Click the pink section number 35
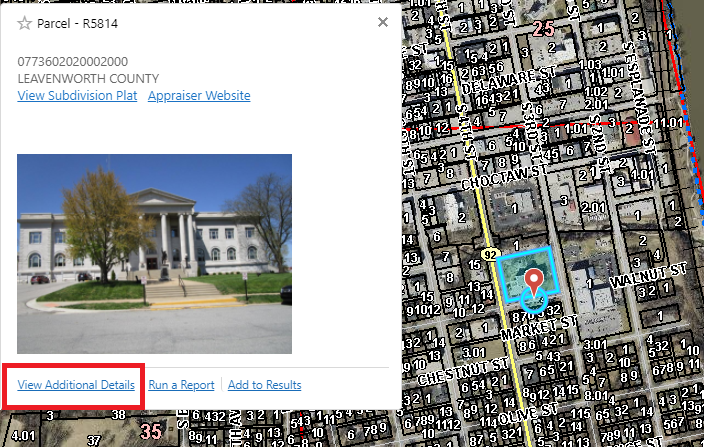704x447 pixels. coord(151,432)
